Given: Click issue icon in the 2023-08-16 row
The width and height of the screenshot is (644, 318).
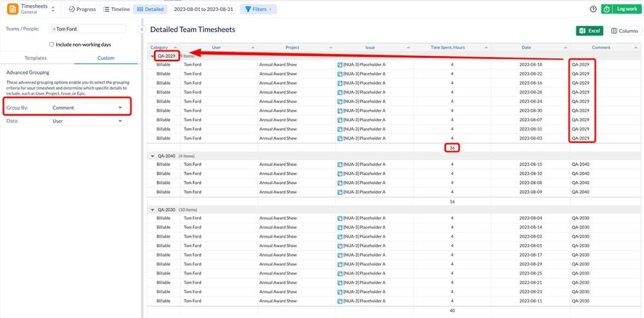Looking at the screenshot, I should pyautogui.click(x=340, y=83).
